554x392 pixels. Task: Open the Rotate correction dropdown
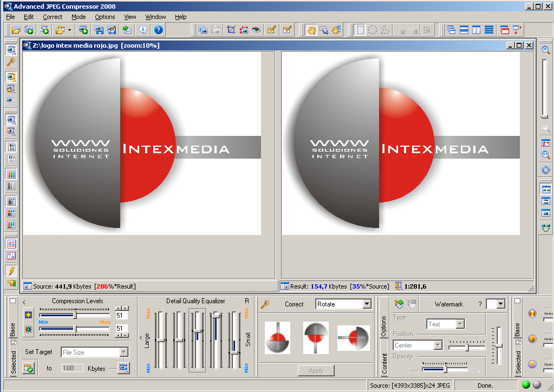(367, 304)
